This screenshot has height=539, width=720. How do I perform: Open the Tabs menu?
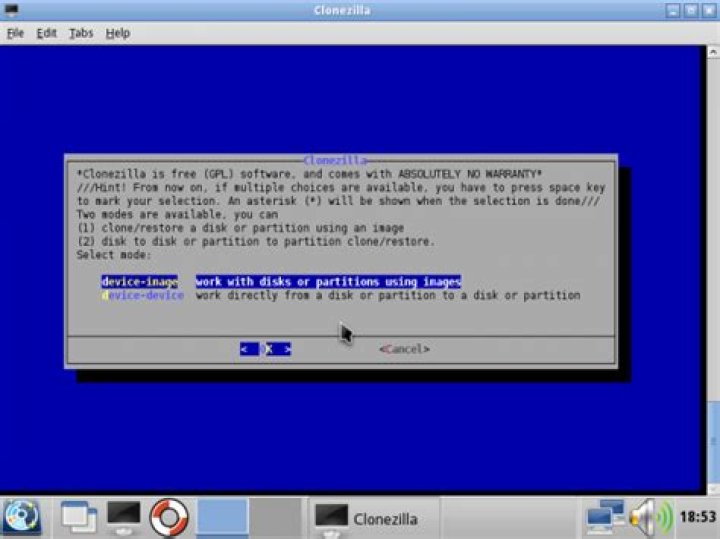pos(81,33)
